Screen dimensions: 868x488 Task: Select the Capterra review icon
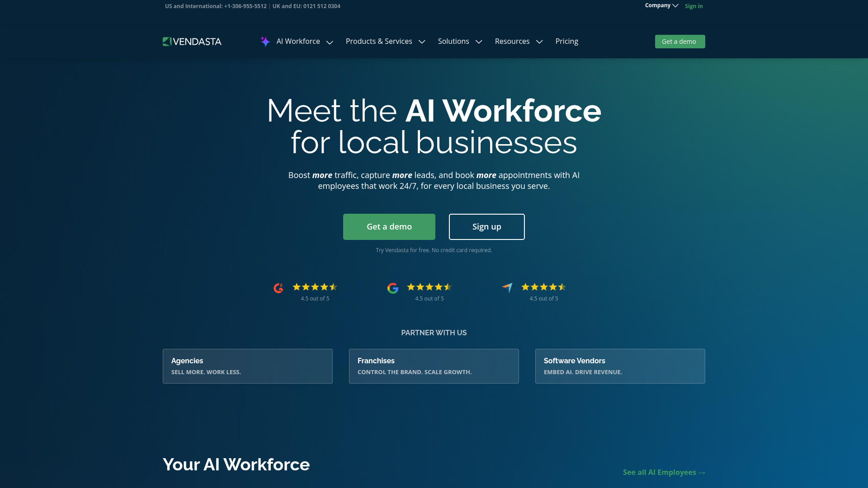click(507, 288)
